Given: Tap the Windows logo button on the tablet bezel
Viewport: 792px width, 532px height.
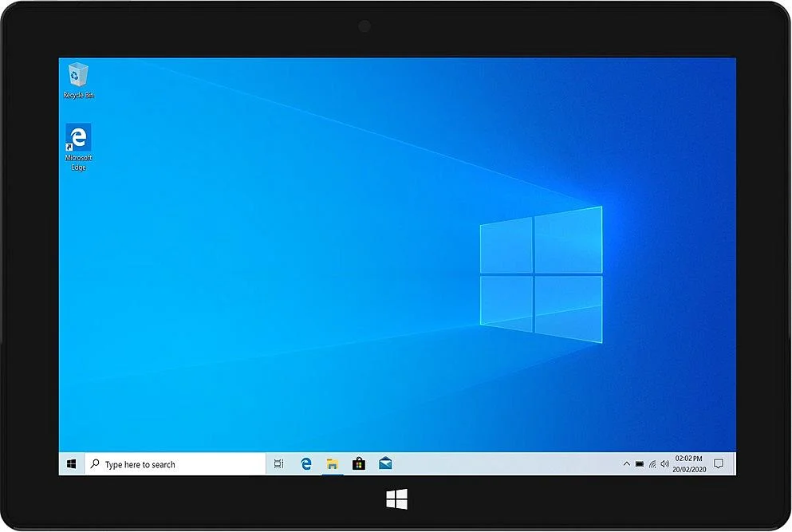Looking at the screenshot, I should pyautogui.click(x=396, y=499).
